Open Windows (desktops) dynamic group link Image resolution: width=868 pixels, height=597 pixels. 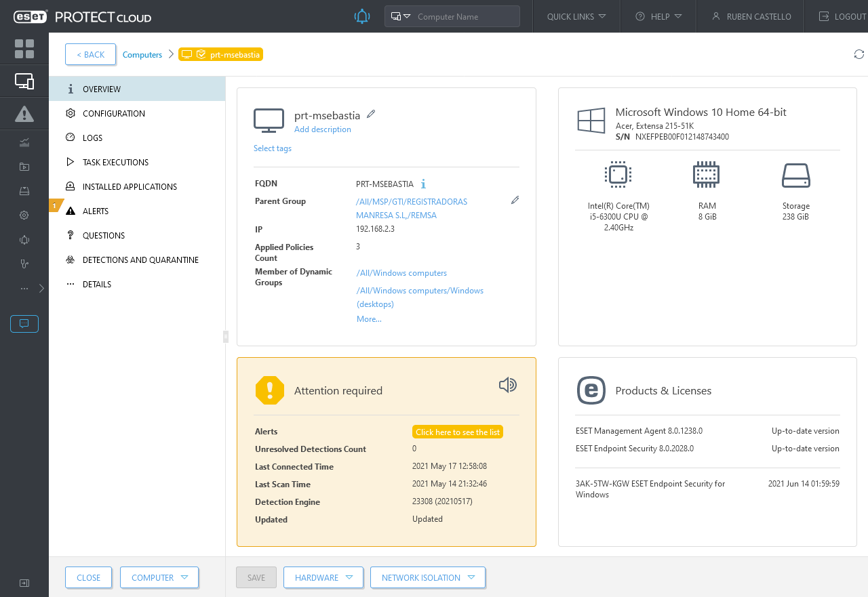coord(420,297)
